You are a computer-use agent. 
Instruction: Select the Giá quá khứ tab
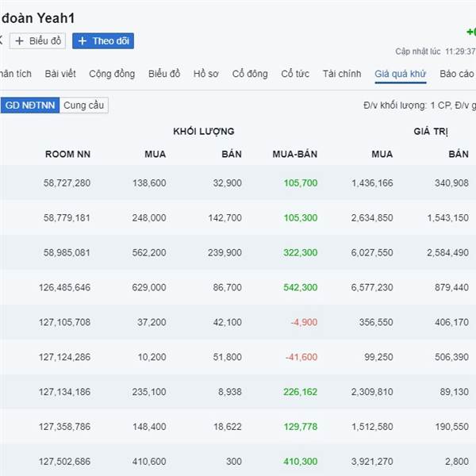[x=401, y=74]
